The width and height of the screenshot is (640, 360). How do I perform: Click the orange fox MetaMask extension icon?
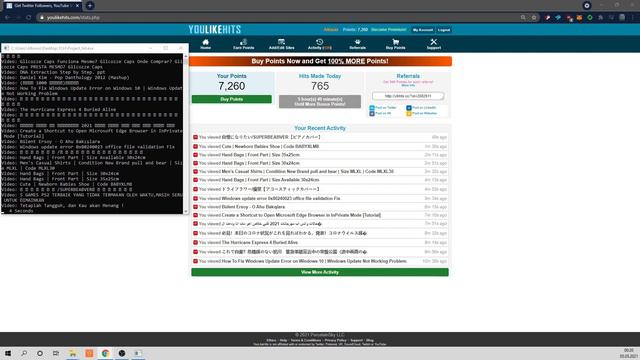(x=579, y=18)
